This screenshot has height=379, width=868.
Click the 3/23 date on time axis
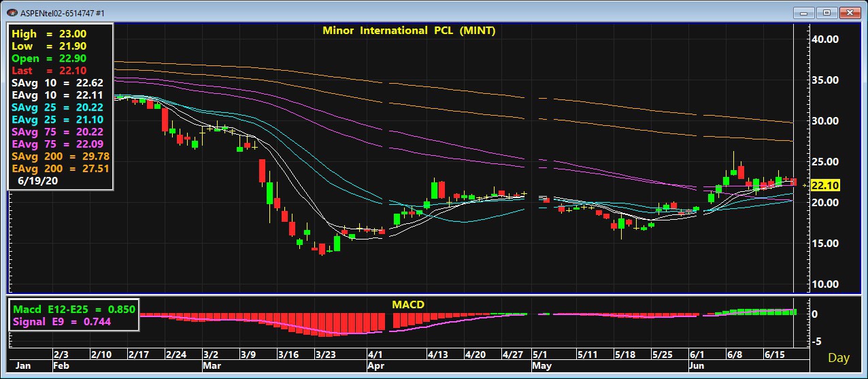coord(326,355)
